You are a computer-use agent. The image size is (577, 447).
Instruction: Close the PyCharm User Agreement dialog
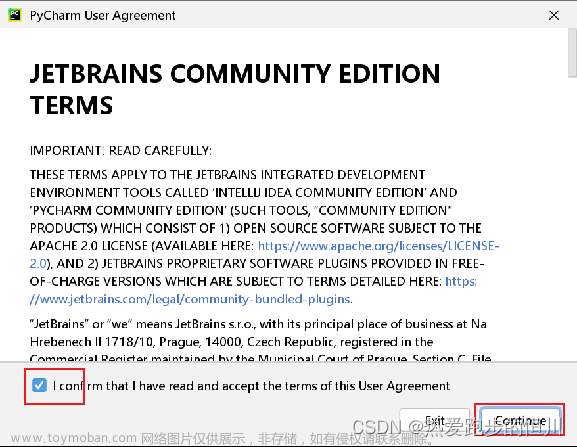point(554,15)
